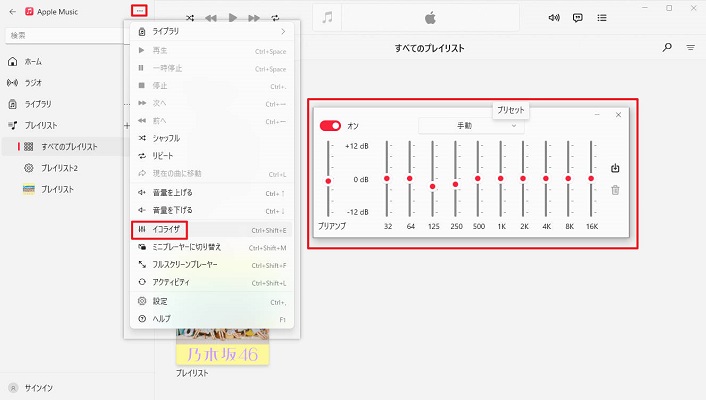Click the 500 Hz band slider handle
Viewport: 706px width, 400px height.
pos(478,178)
